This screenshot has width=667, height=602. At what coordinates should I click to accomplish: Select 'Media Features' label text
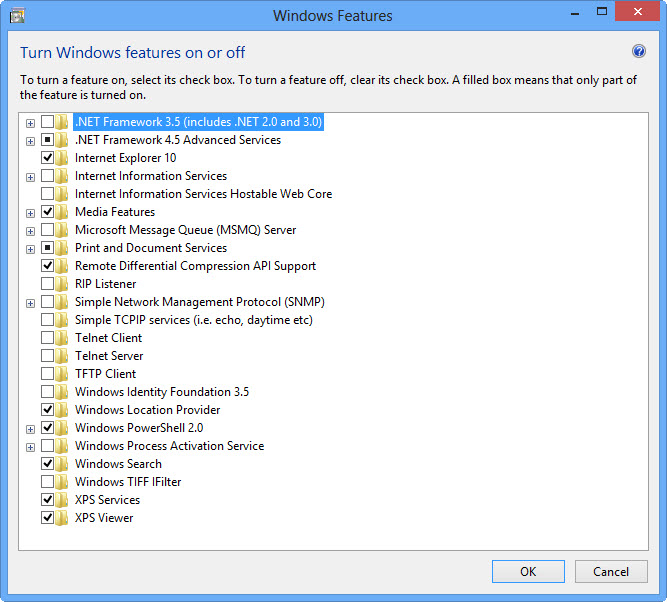pyautogui.click(x=115, y=212)
